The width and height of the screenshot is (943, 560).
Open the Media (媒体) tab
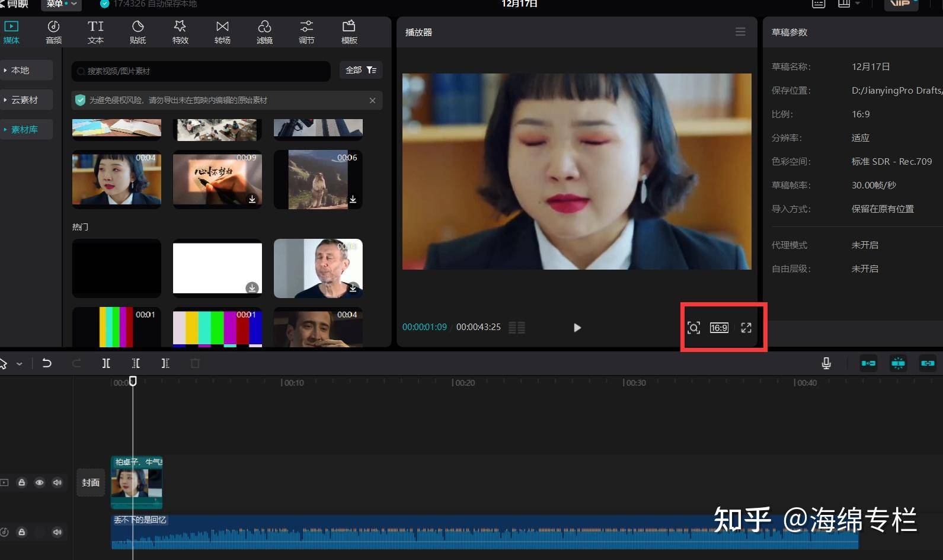(11, 32)
